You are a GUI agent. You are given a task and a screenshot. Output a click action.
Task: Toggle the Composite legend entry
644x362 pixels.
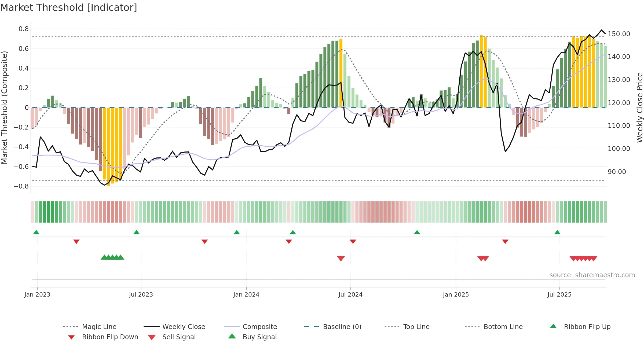coord(250,327)
